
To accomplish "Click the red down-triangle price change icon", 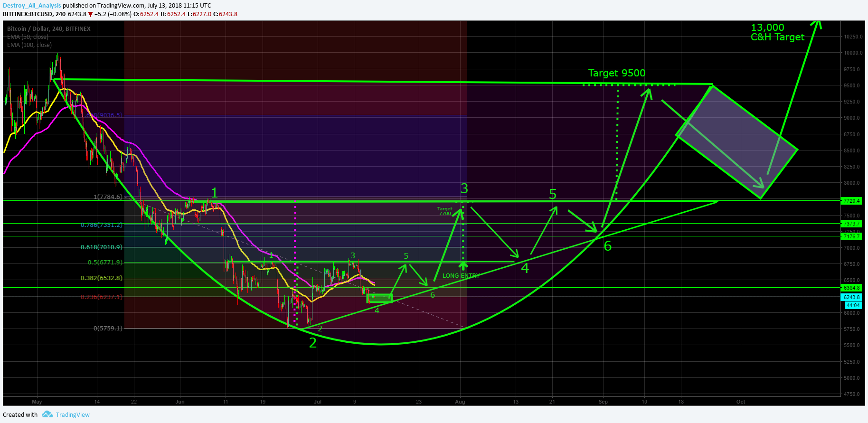I will (90, 14).
